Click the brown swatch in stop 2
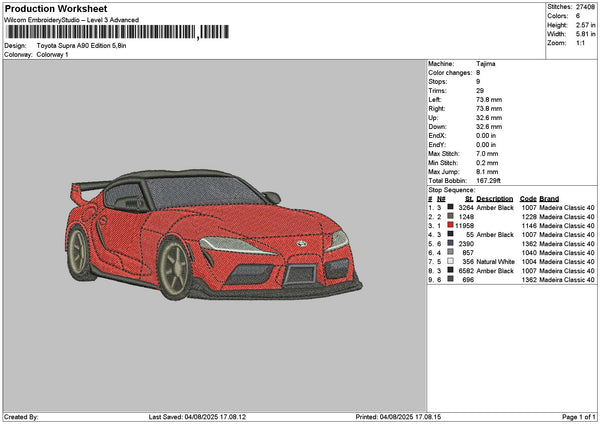 (x=450, y=216)
